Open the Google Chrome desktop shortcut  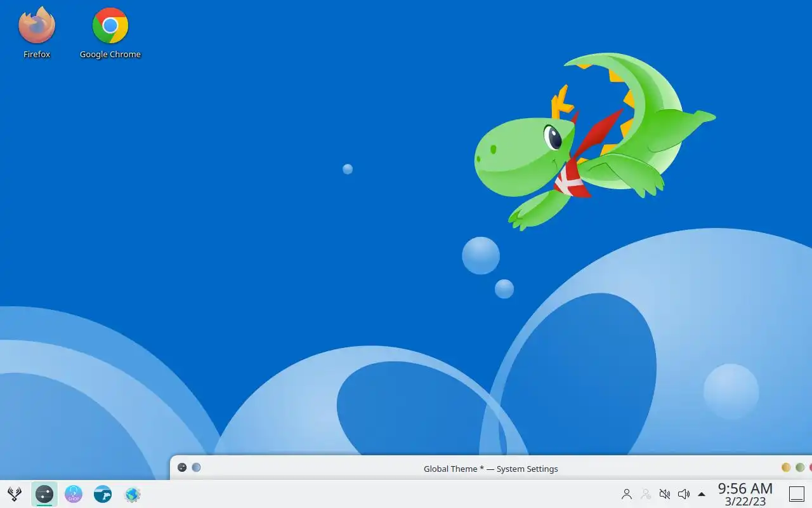click(x=110, y=33)
